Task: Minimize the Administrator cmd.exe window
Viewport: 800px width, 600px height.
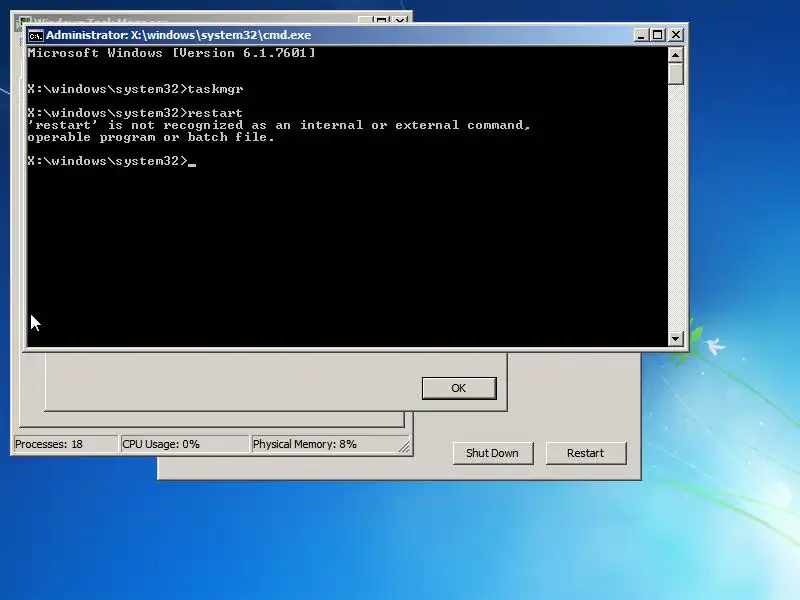Action: pyautogui.click(x=641, y=35)
